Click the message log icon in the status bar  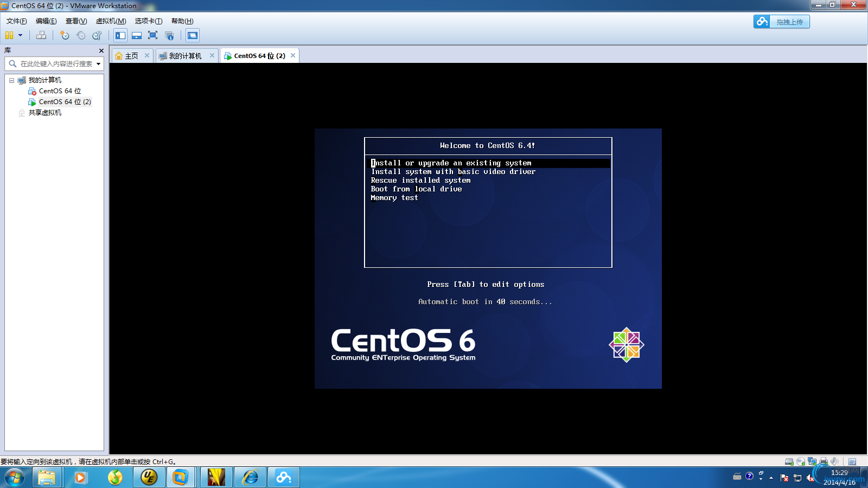click(852, 461)
